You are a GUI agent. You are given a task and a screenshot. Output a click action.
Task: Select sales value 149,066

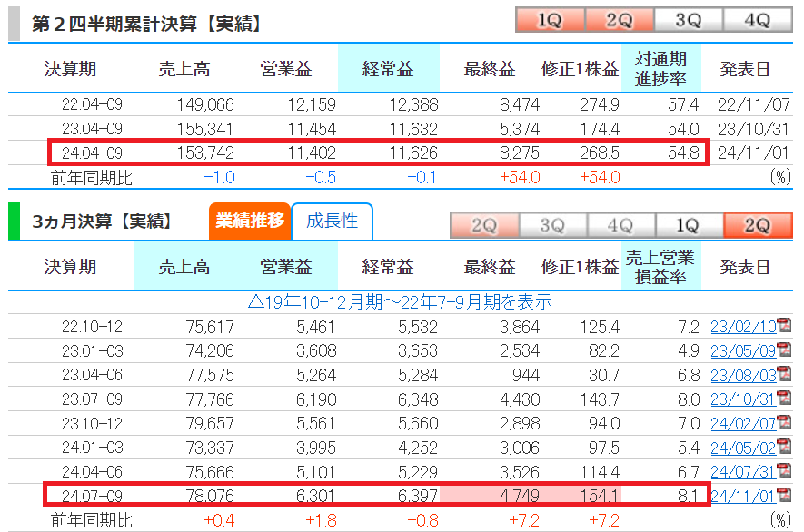click(205, 104)
